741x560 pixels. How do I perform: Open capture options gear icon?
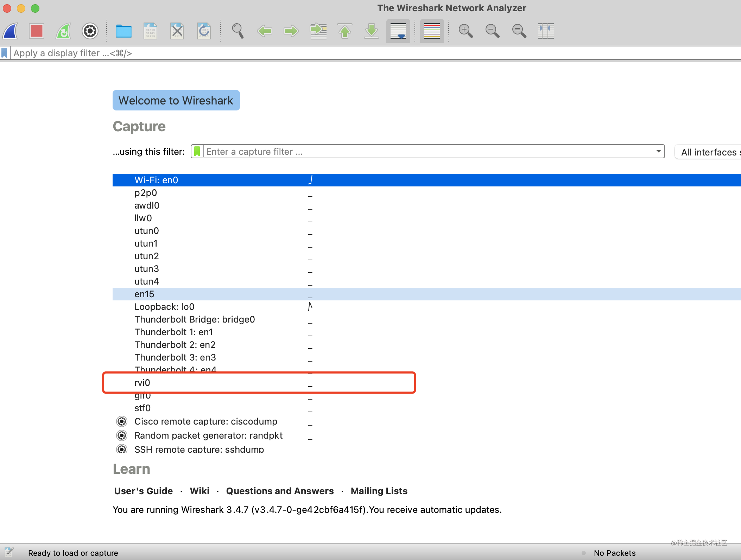[90, 31]
